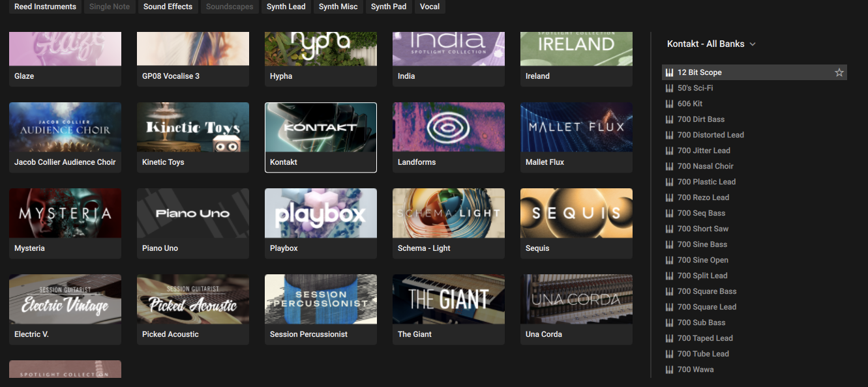Click the keyboard icon beside 700 Split Lead
Viewport: 868px width, 387px height.
[670, 276]
